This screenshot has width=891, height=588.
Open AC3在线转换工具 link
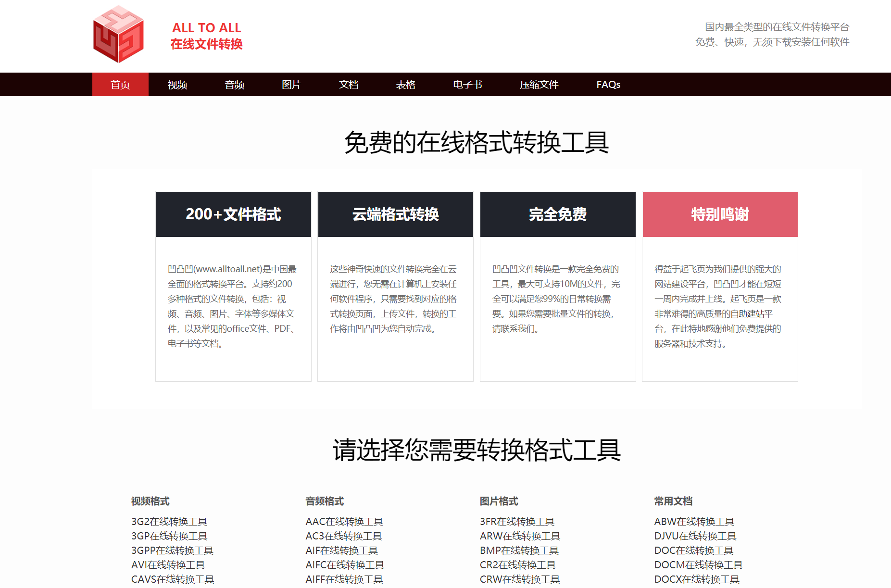coord(344,536)
